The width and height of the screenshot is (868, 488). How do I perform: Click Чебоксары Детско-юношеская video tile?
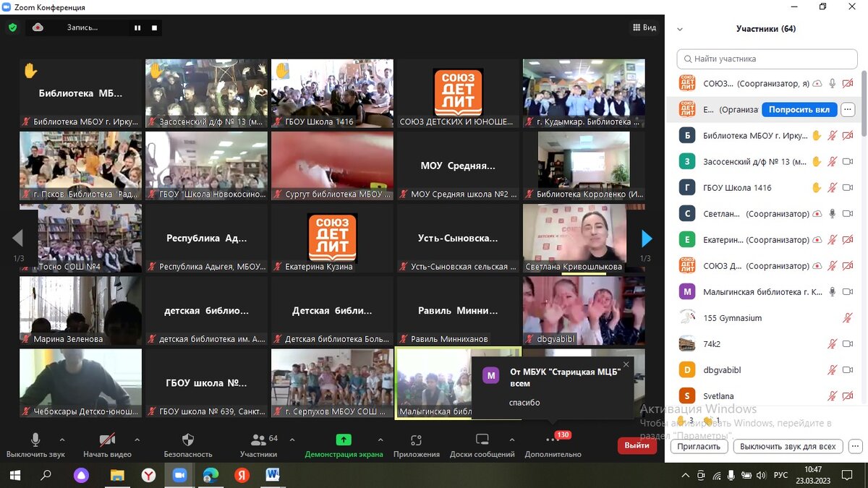(x=80, y=382)
